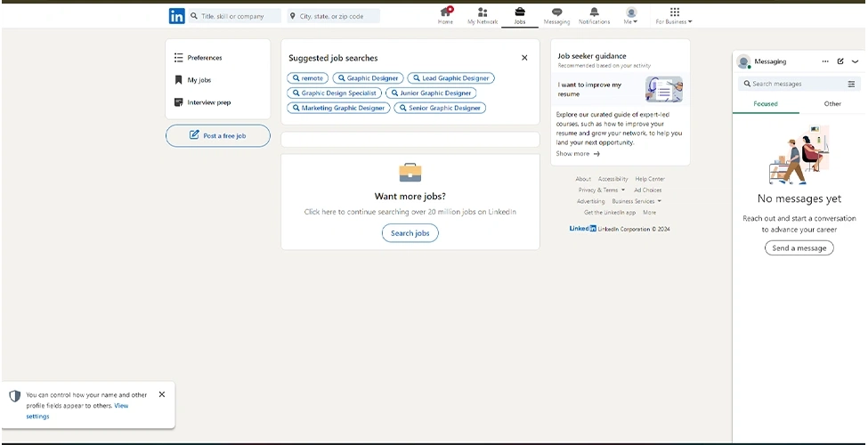Switch to Focused messages tab
The height and width of the screenshot is (445, 868).
point(766,103)
